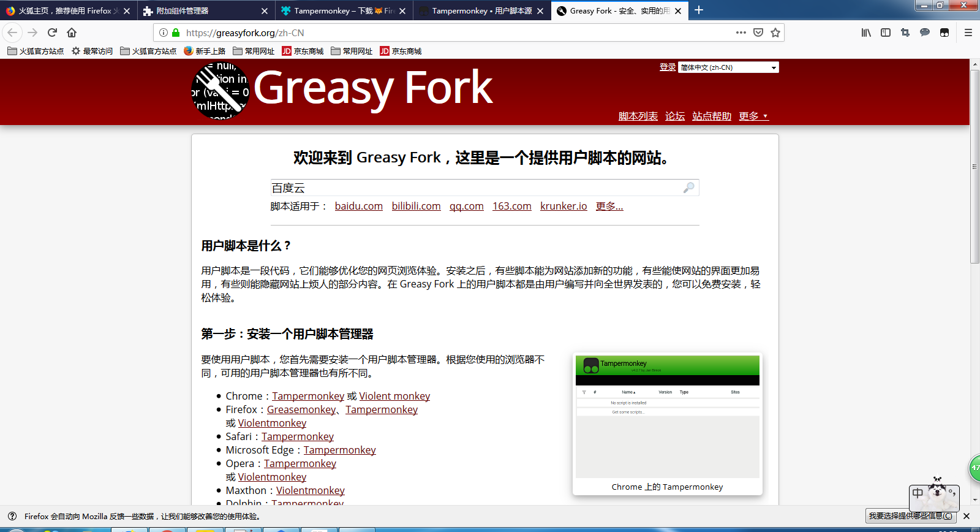
Task: Open Chrome Tampermonkey link
Action: [x=308, y=396]
